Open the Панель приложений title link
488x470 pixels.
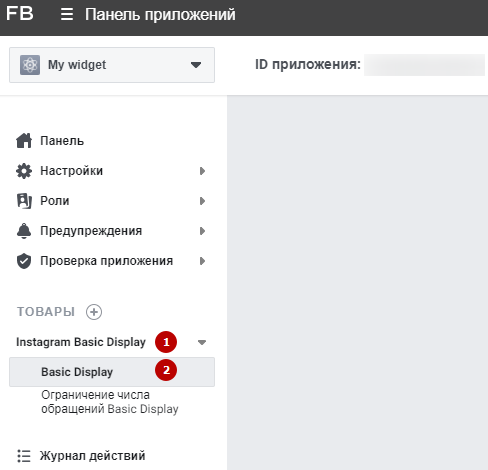[x=160, y=14]
